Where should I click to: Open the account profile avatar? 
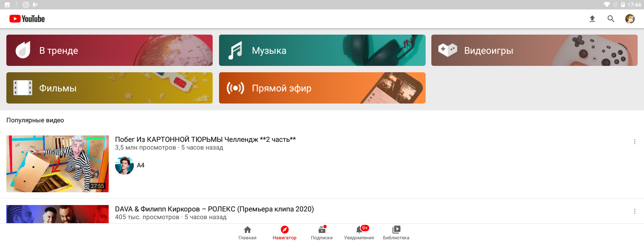click(630, 19)
